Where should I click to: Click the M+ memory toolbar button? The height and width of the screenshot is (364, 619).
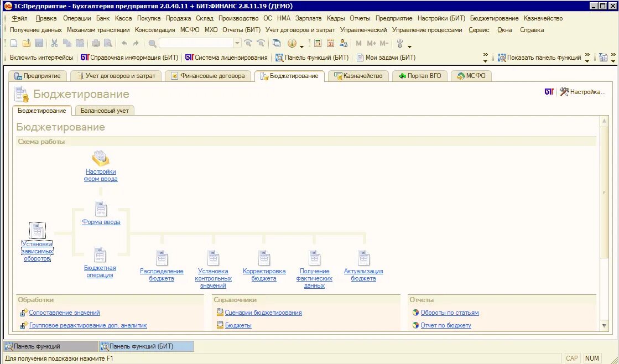pos(371,44)
